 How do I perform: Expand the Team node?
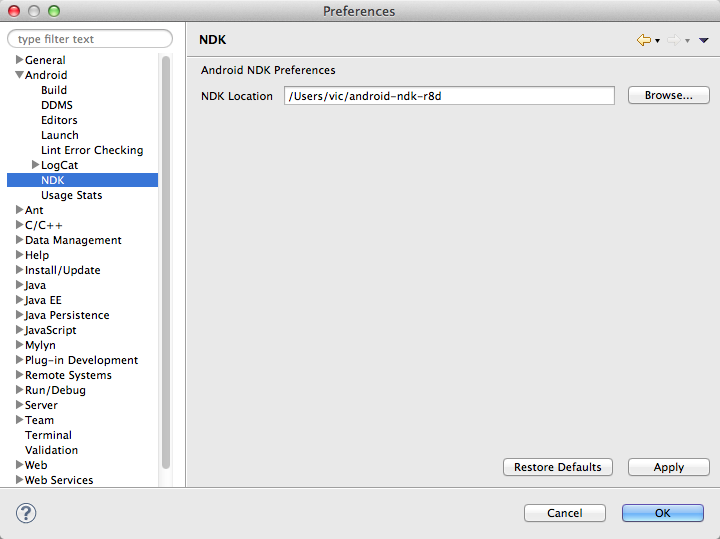pyautogui.click(x=19, y=420)
